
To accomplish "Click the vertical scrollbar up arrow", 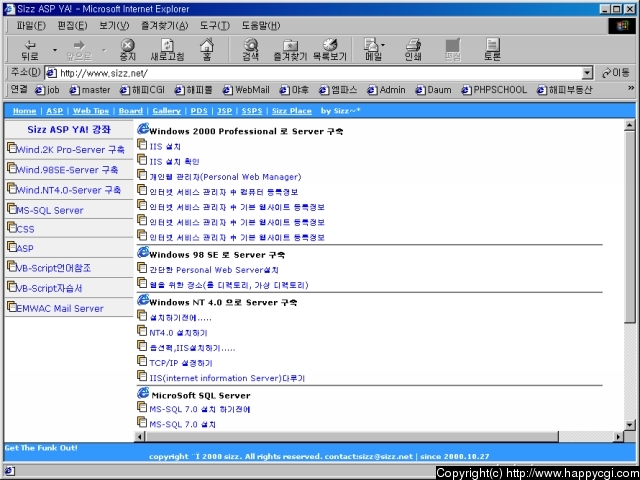I will [629, 126].
